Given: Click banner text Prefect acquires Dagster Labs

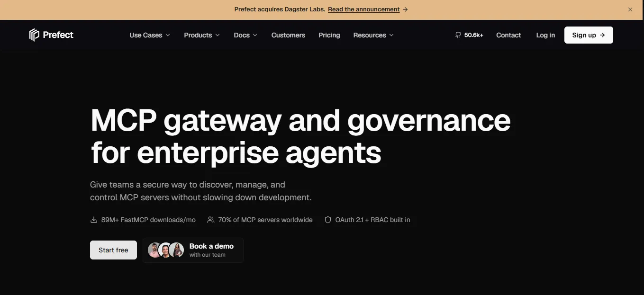Looking at the screenshot, I should 280,9.
